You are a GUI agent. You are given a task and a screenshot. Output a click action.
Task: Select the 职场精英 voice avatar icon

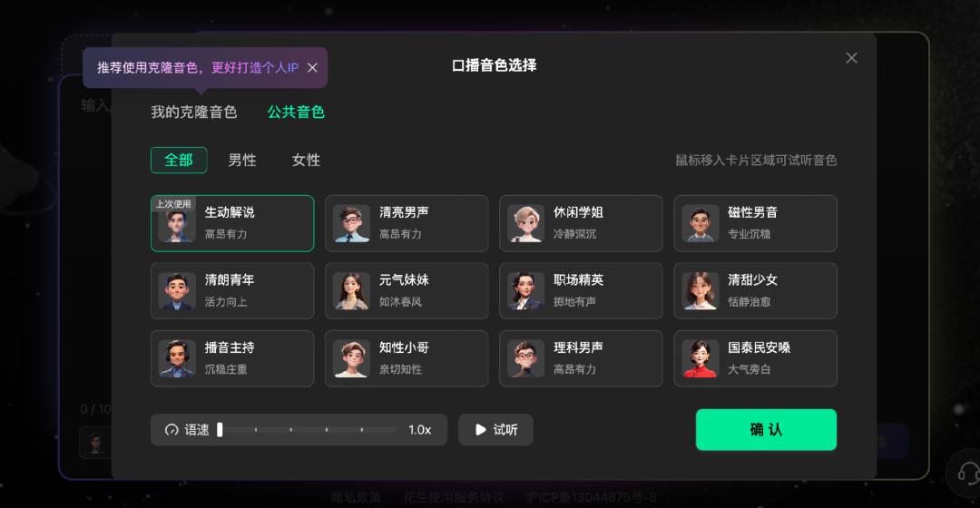point(525,291)
